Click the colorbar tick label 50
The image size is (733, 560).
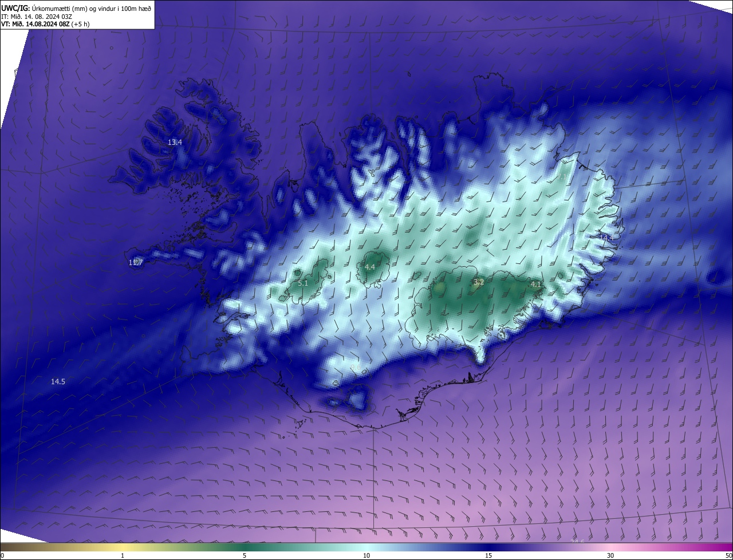(x=728, y=555)
